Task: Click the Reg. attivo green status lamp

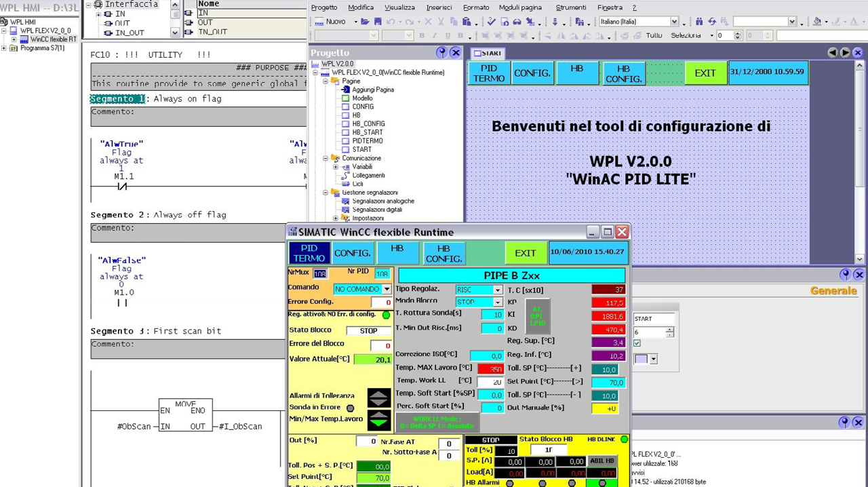Action: pos(386,315)
